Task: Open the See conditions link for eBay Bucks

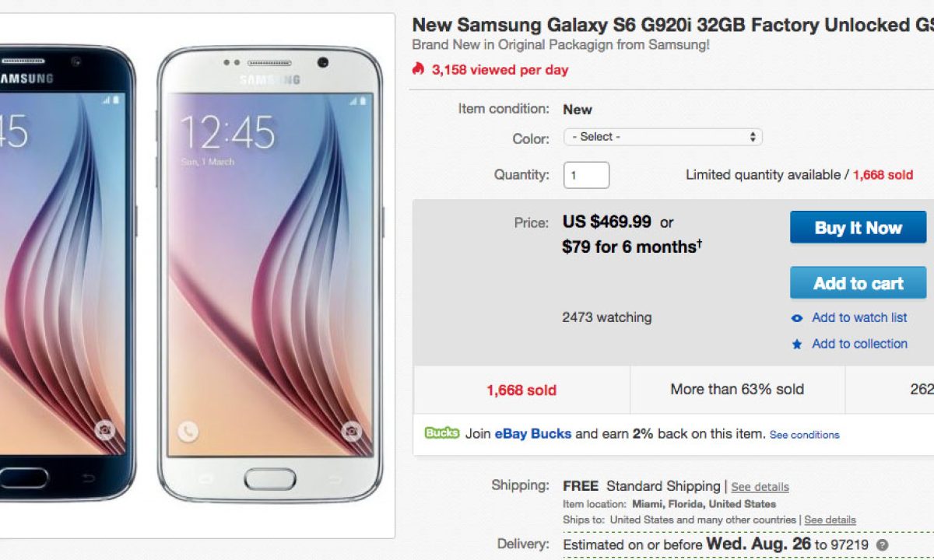Action: 805,435
